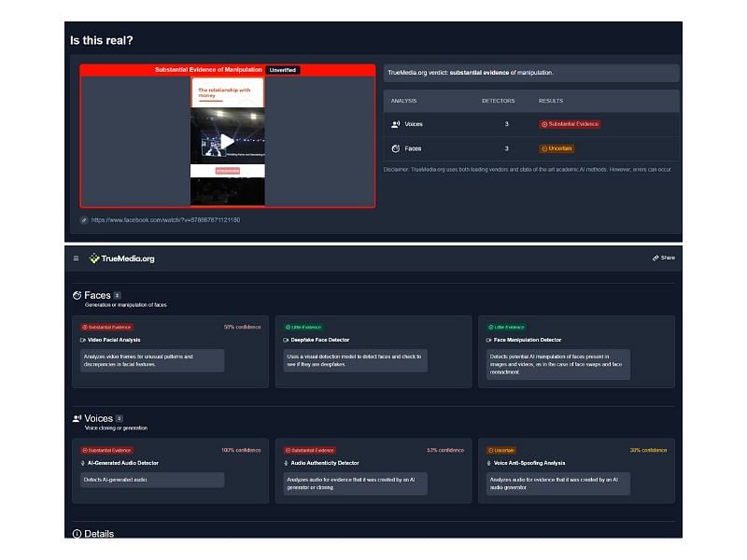Click the Voice cloning or generation subtitle
This screenshot has width=747, height=560.
[x=116, y=428]
